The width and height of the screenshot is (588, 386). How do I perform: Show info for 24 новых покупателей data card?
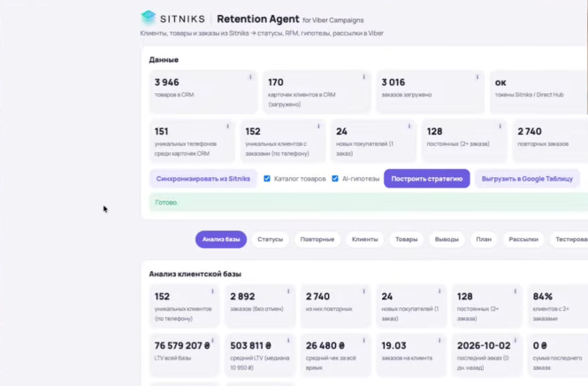[x=409, y=127]
